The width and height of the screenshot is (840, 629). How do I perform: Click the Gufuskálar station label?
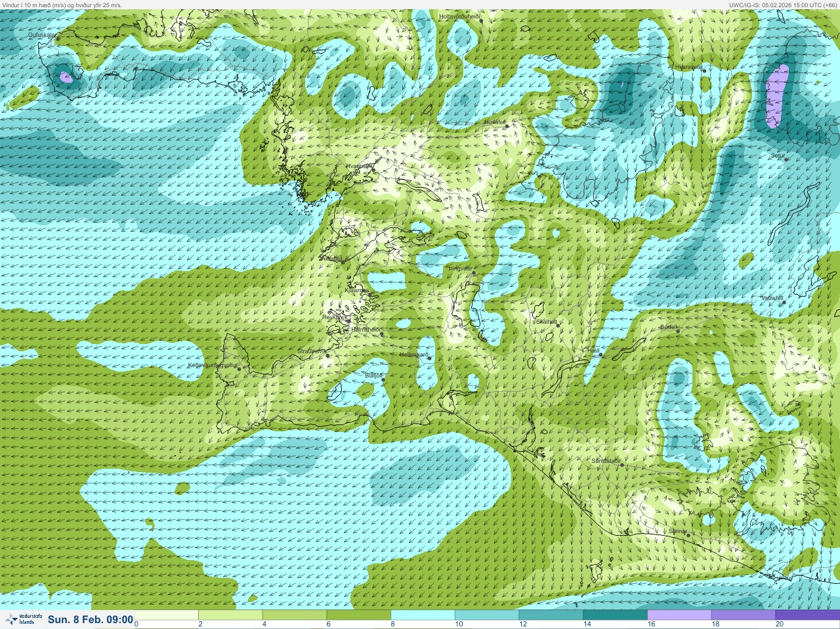coord(43,34)
